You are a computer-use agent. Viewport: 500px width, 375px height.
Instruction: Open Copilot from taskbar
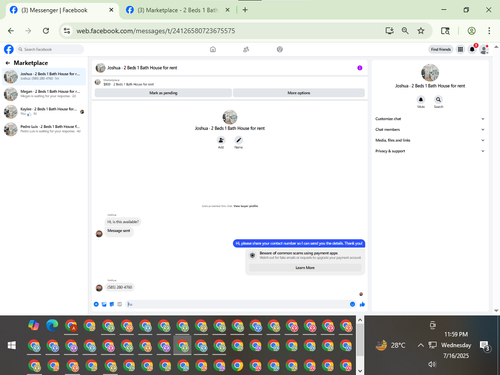34,325
